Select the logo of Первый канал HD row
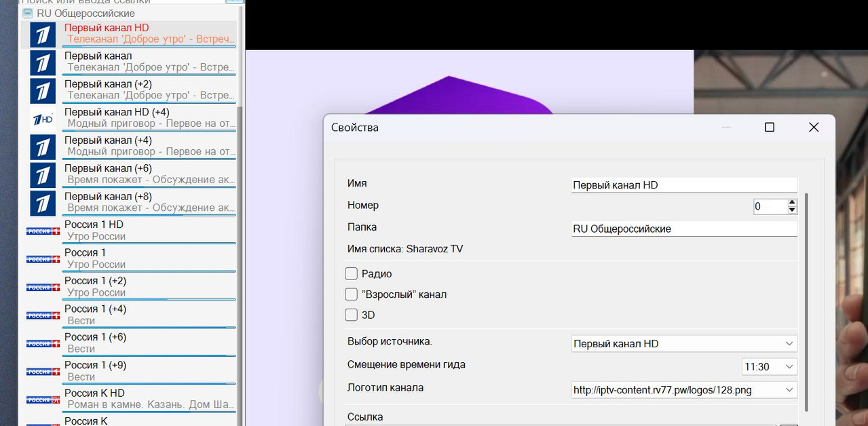868x426 pixels. [x=42, y=35]
